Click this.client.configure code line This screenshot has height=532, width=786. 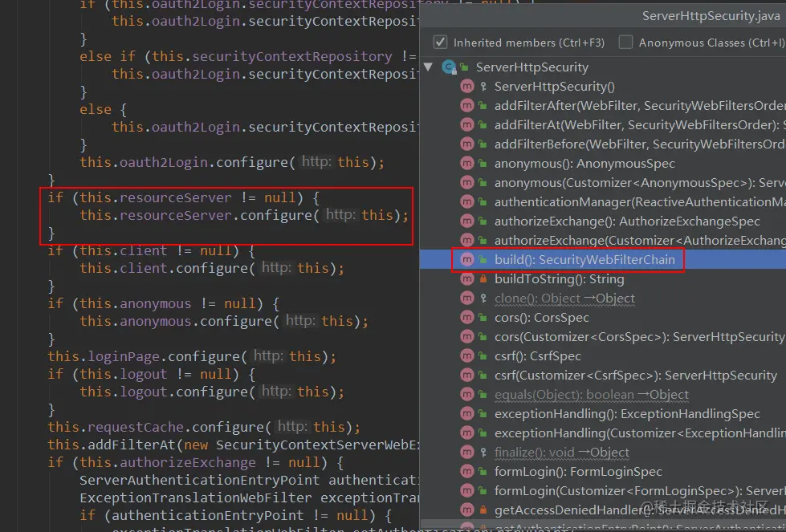(212, 269)
